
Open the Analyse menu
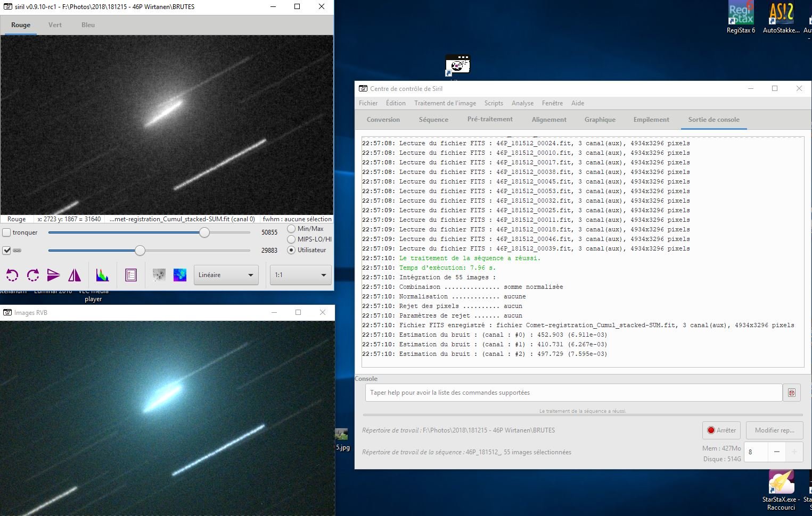(x=522, y=103)
